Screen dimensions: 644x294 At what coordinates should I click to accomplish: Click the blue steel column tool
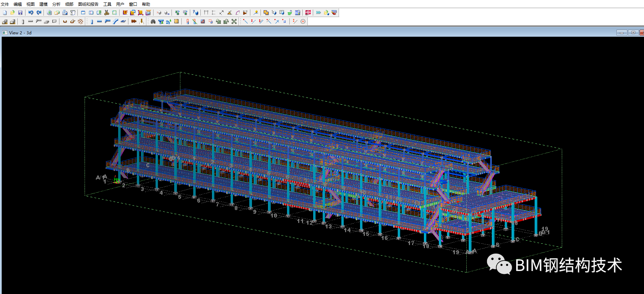tap(92, 21)
